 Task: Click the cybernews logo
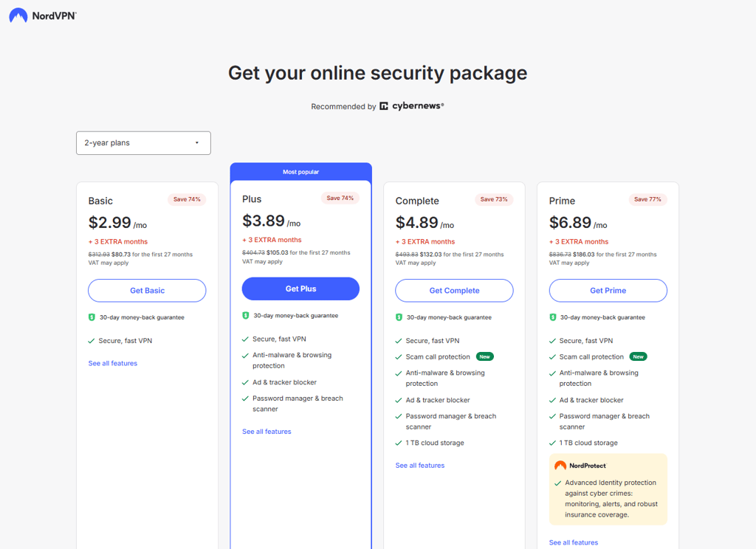(x=412, y=106)
